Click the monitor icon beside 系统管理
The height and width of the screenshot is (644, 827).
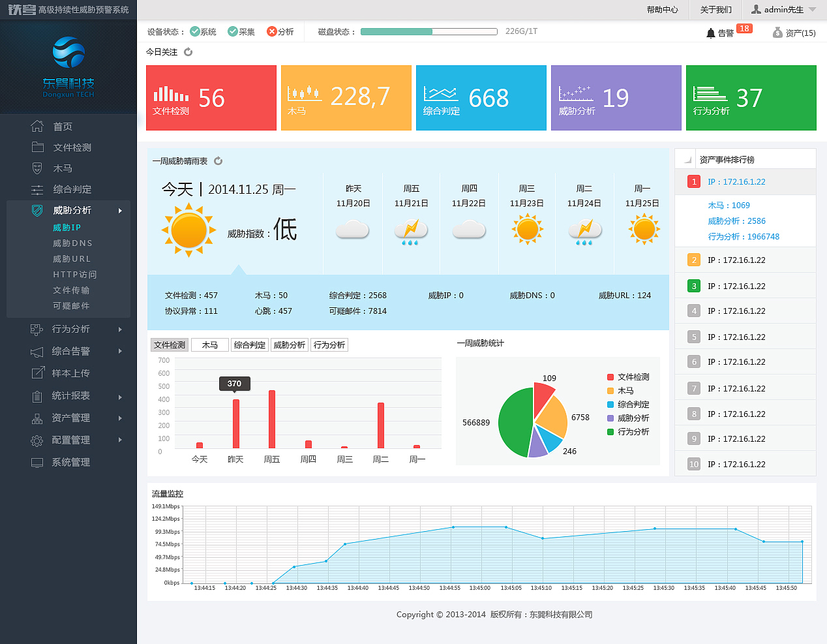37,463
